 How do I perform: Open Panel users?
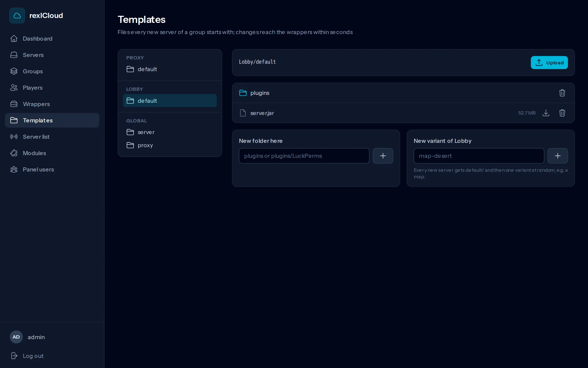click(52, 170)
